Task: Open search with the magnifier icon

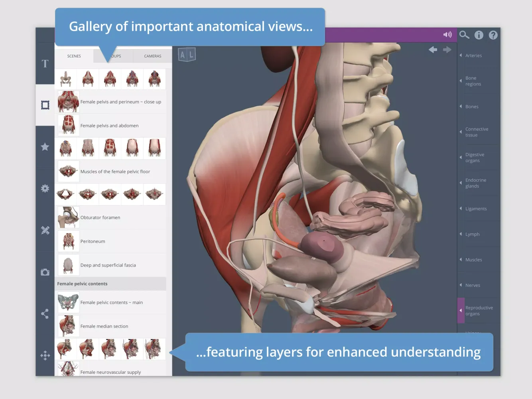Action: pyautogui.click(x=464, y=35)
